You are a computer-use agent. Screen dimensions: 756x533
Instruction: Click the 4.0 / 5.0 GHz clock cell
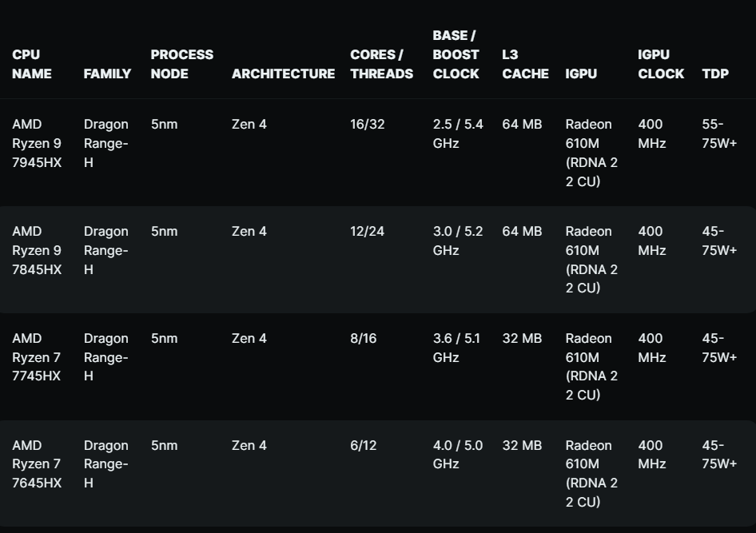[x=457, y=455]
